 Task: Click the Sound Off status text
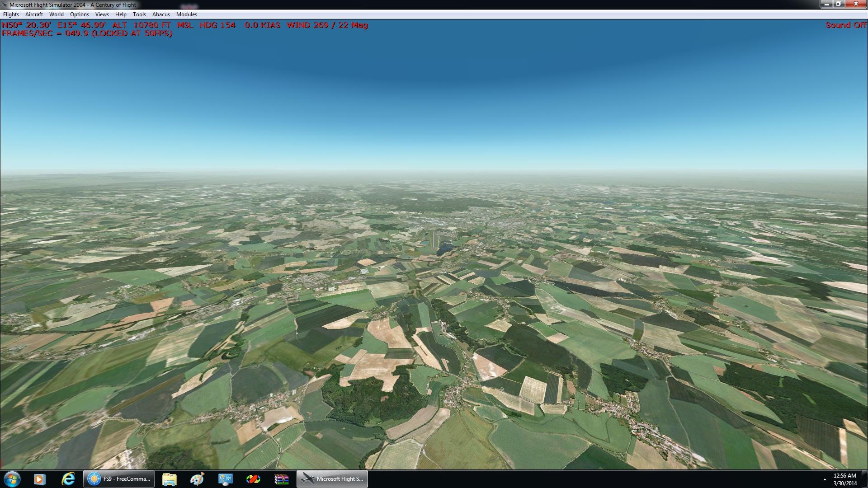(x=846, y=25)
